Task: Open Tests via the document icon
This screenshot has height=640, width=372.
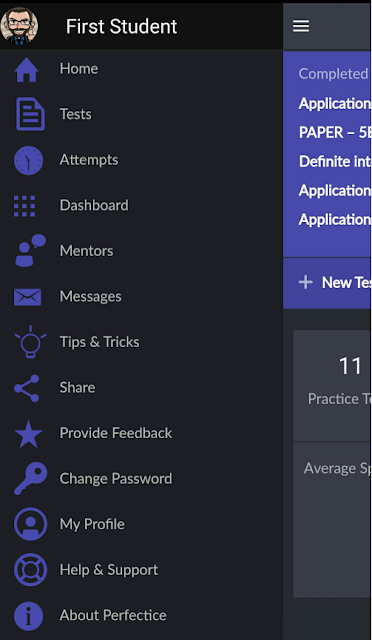Action: [30, 114]
